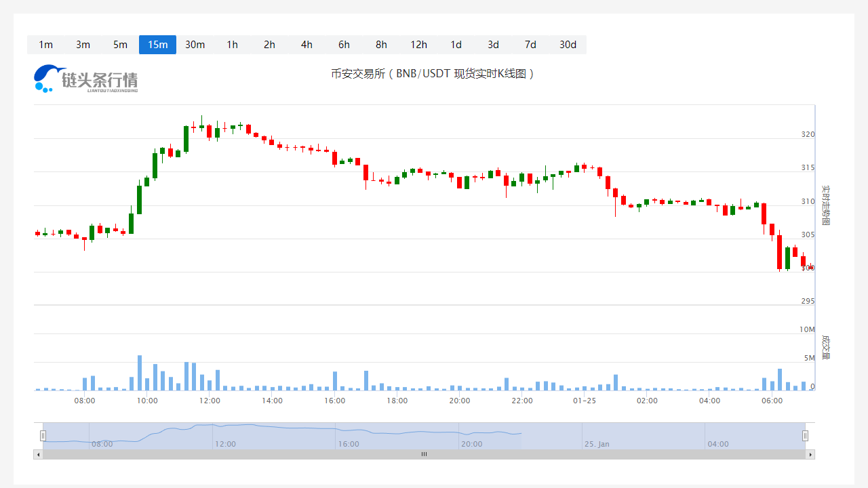Viewport: 868px width, 488px height.
Task: Click the right navigator range handle
Action: [x=806, y=436]
